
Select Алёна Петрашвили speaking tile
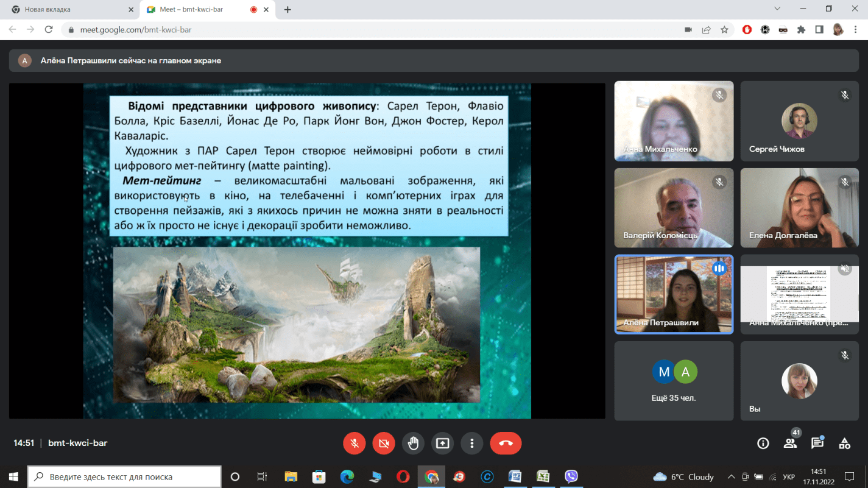pos(674,294)
